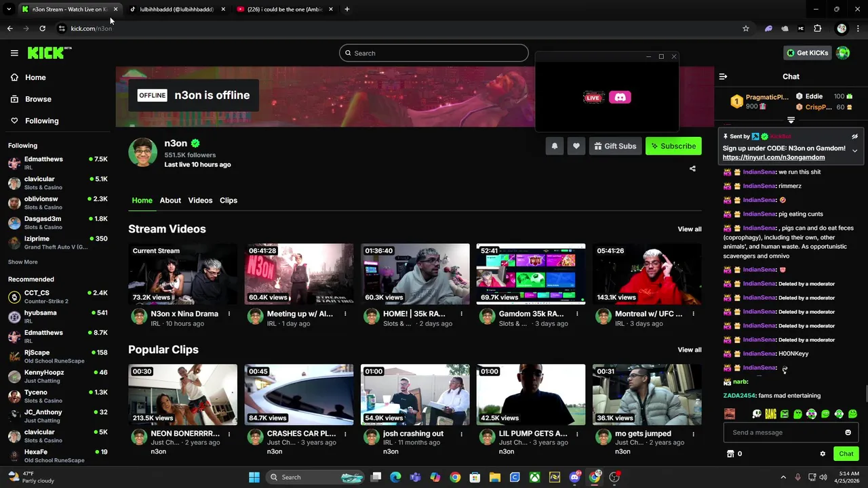Go to Browse in the sidebar
Screen dimensions: 868x488
(38, 99)
